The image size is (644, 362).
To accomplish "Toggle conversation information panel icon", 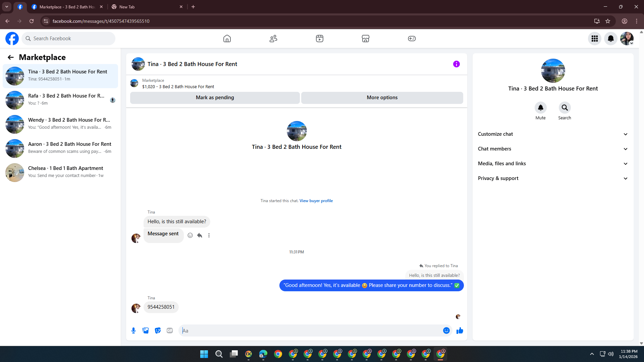I will (x=456, y=64).
